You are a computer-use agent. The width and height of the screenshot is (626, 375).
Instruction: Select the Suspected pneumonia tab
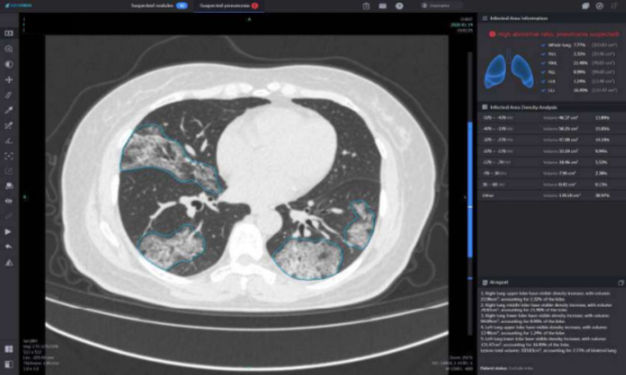229,6
